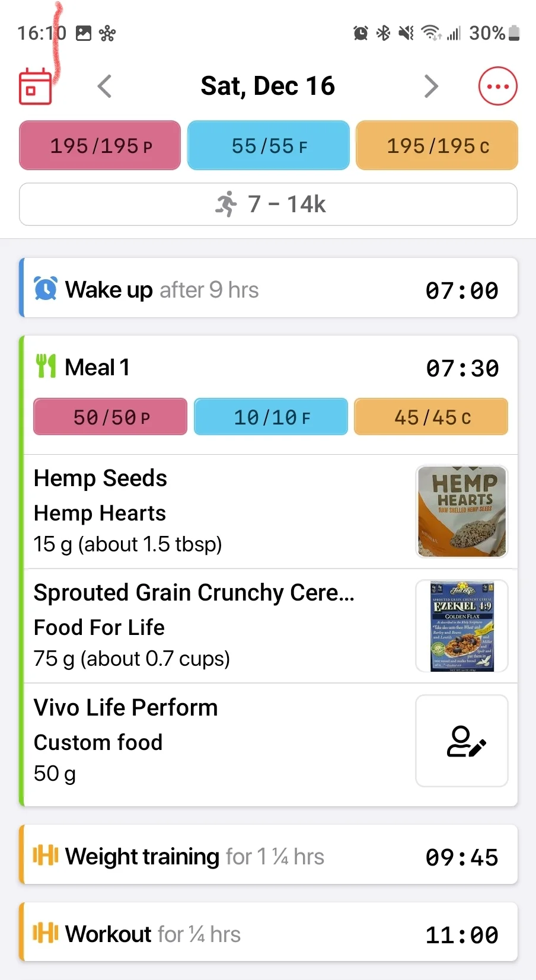Tap the daily fat 55/55 bar
536x980 pixels.
[x=269, y=146]
